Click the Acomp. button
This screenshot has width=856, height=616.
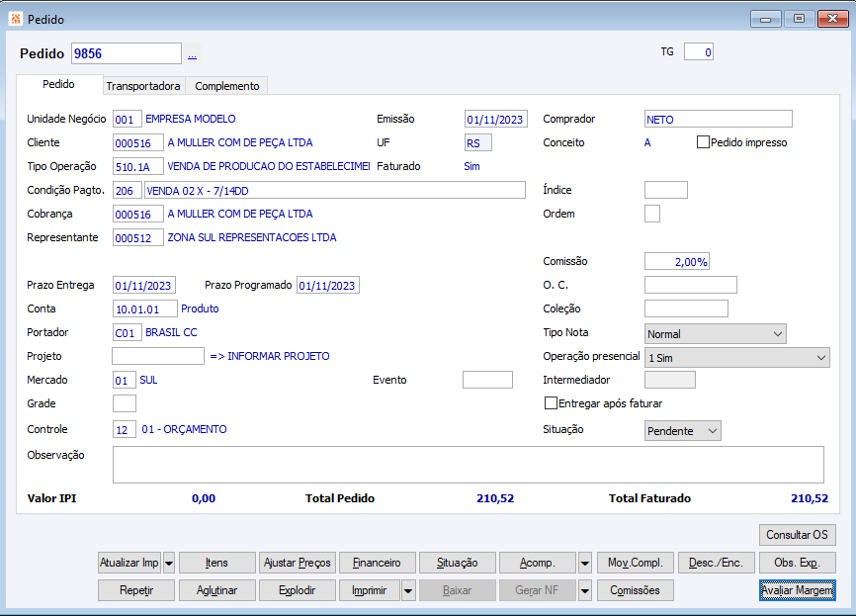[538, 563]
